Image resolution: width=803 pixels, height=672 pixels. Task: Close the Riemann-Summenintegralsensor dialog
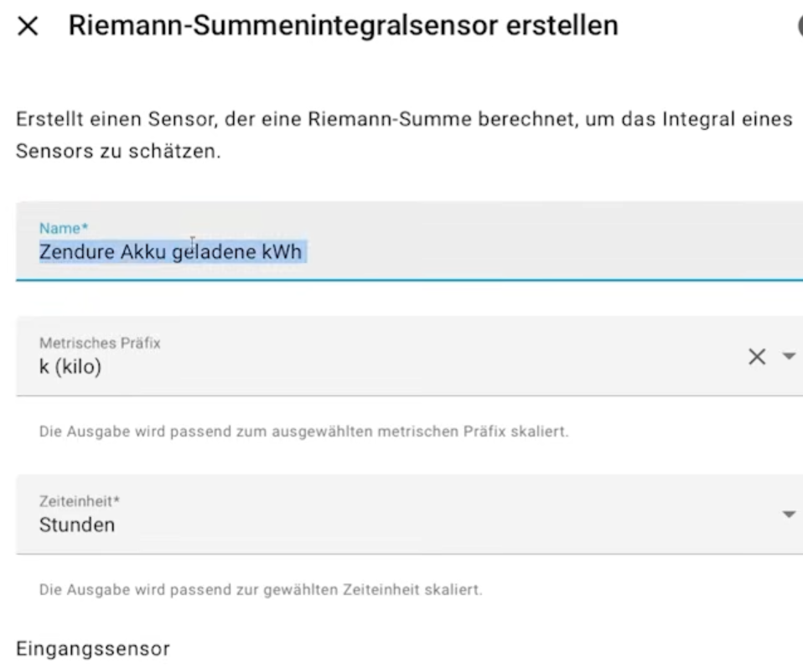point(28,26)
